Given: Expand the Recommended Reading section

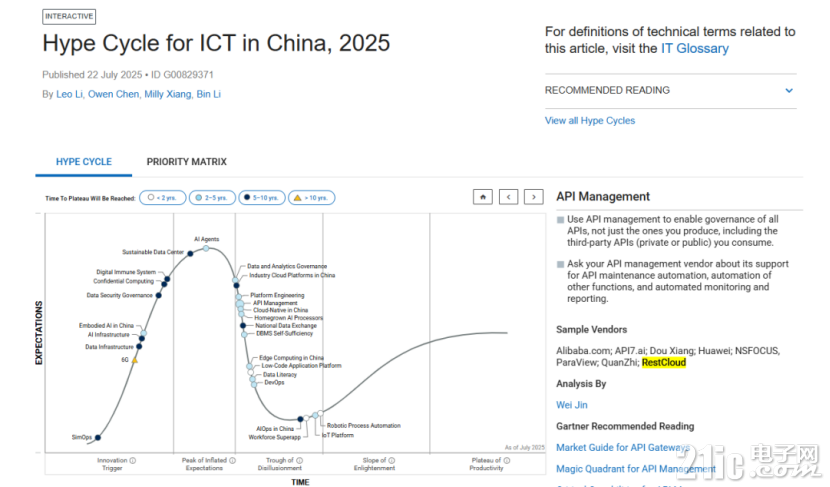Looking at the screenshot, I should tap(670, 91).
